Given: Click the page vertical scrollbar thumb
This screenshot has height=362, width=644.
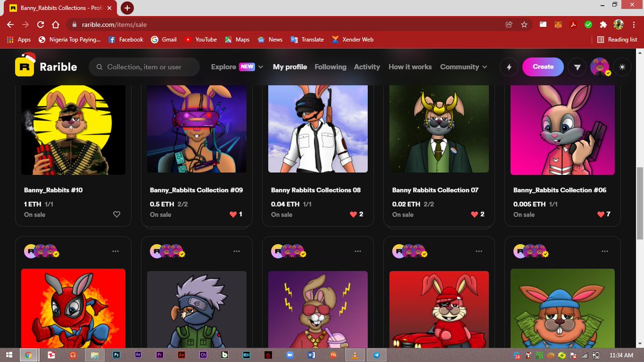Looking at the screenshot, I should (639, 204).
